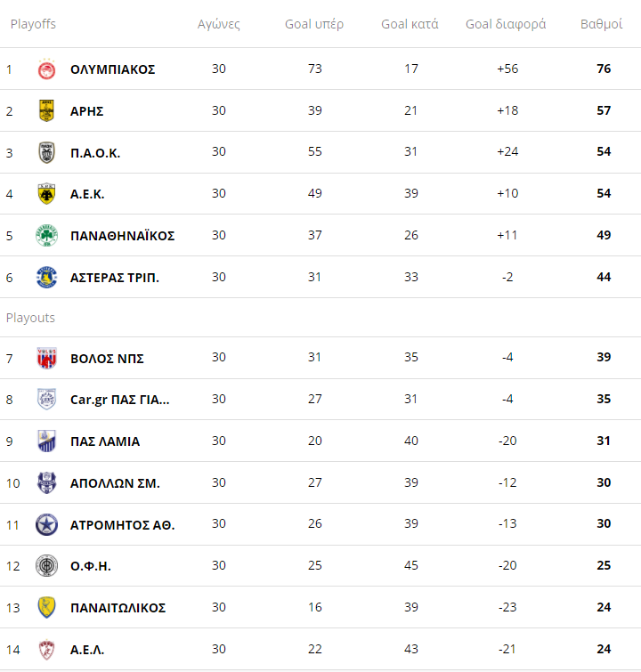The image size is (641, 672).
Task: Click the Olympiacos team crest icon
Action: click(x=46, y=69)
